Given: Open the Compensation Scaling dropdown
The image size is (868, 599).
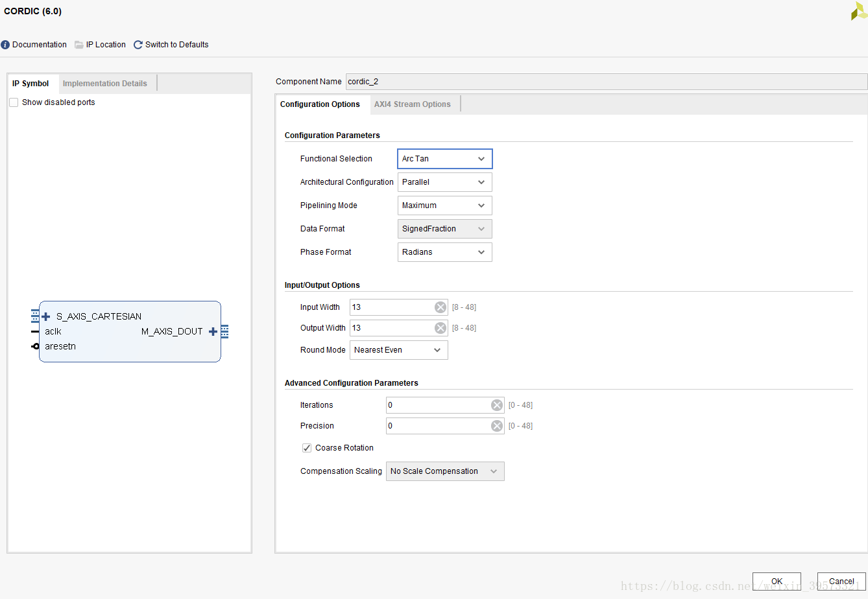Looking at the screenshot, I should (445, 471).
